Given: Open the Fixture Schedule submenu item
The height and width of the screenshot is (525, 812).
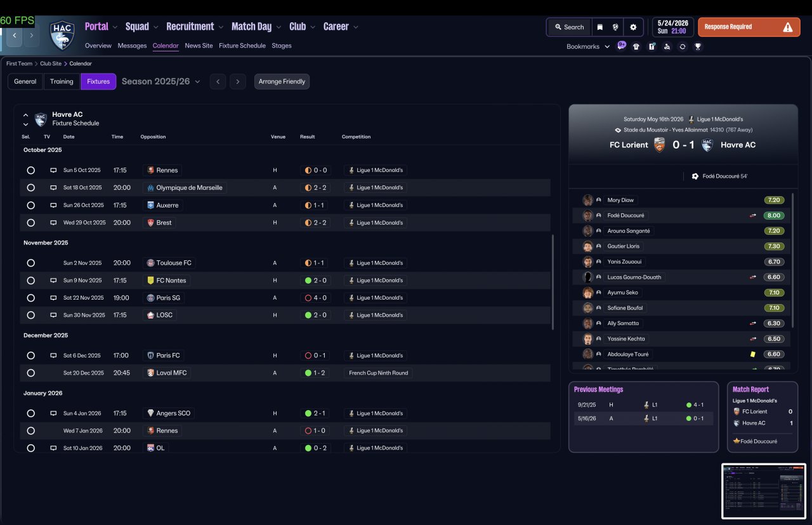Looking at the screenshot, I should 242,46.
